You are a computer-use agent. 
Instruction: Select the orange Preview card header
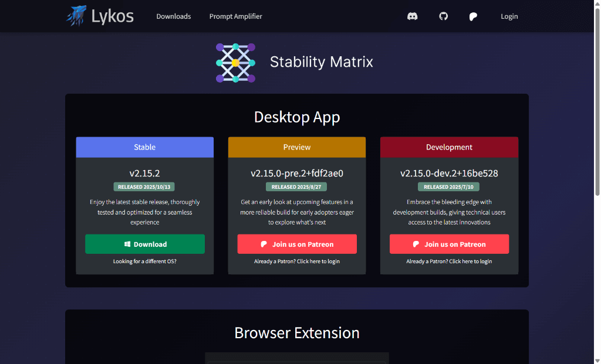tap(297, 147)
